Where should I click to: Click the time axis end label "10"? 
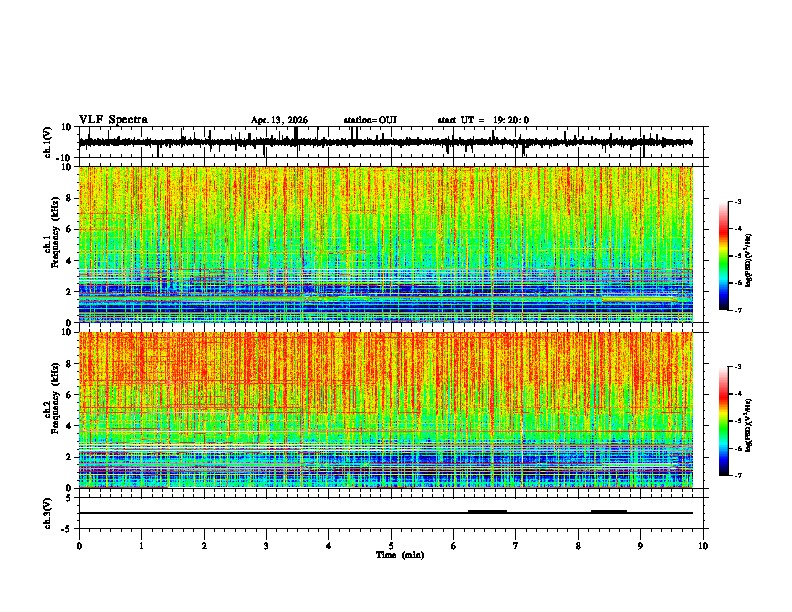[703, 546]
